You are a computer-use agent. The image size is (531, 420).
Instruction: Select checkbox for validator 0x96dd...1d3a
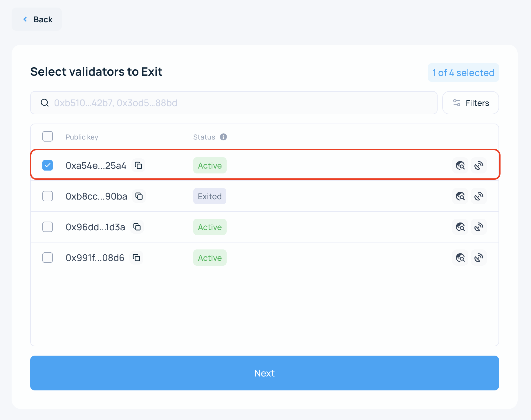pos(48,227)
